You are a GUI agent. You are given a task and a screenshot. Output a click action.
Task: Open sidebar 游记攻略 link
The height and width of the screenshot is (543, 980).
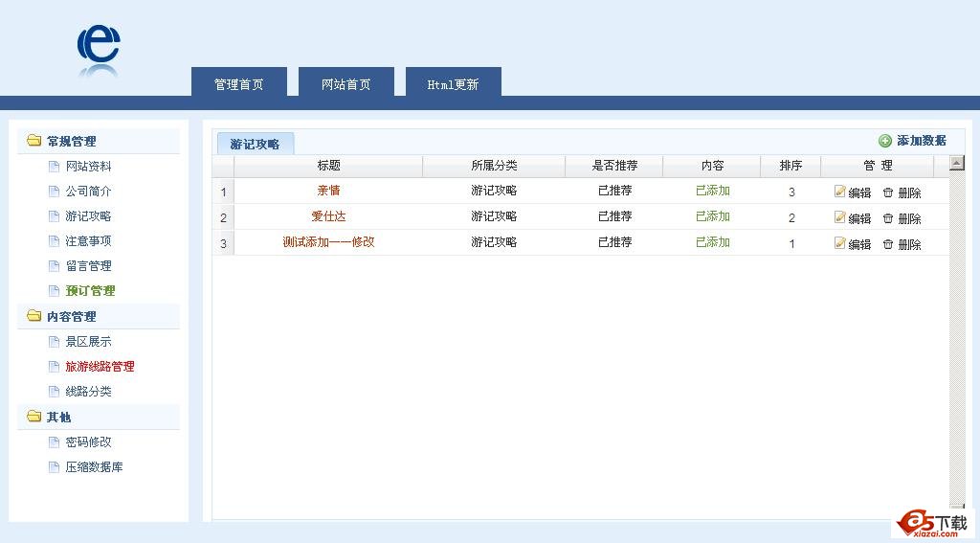[x=88, y=216]
